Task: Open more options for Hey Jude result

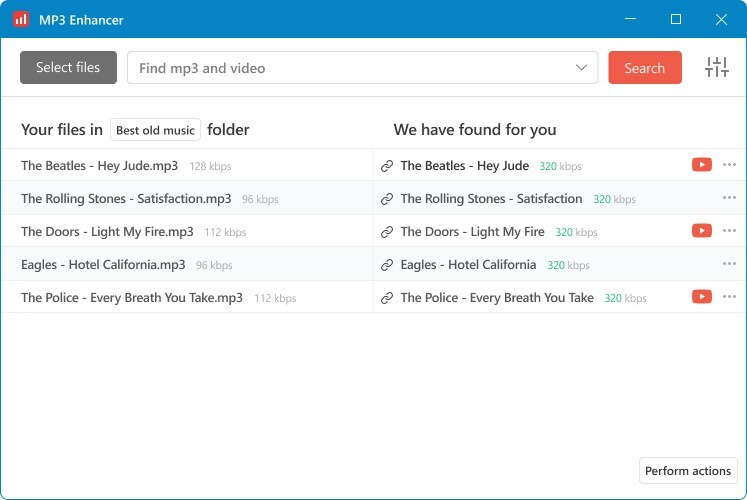Action: (729, 165)
